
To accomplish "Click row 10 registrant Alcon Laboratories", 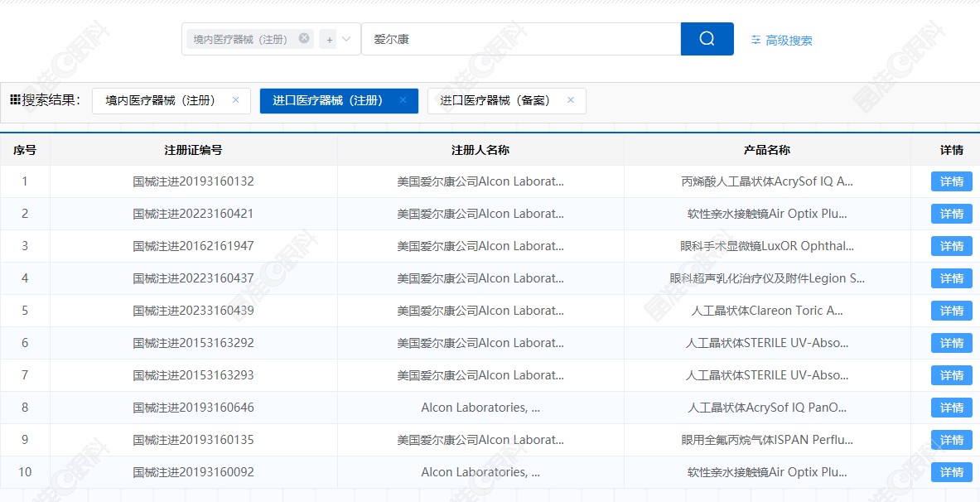I will 480,472.
